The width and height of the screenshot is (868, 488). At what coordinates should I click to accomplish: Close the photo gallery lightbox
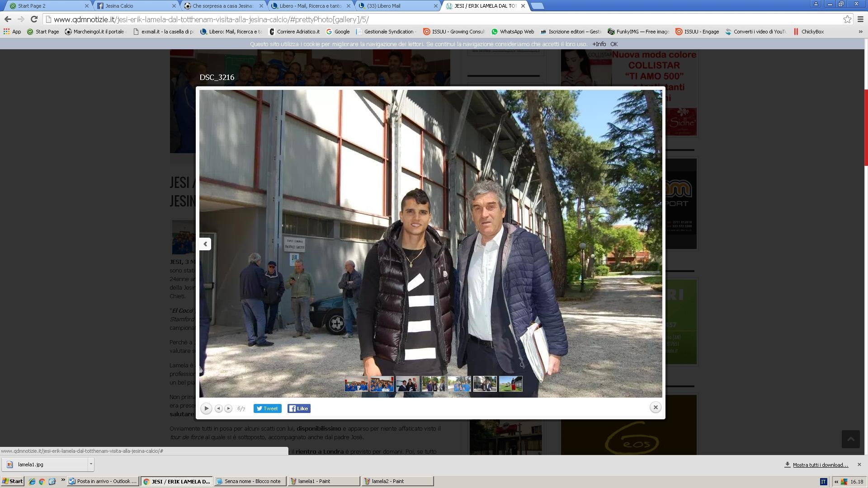tap(656, 407)
